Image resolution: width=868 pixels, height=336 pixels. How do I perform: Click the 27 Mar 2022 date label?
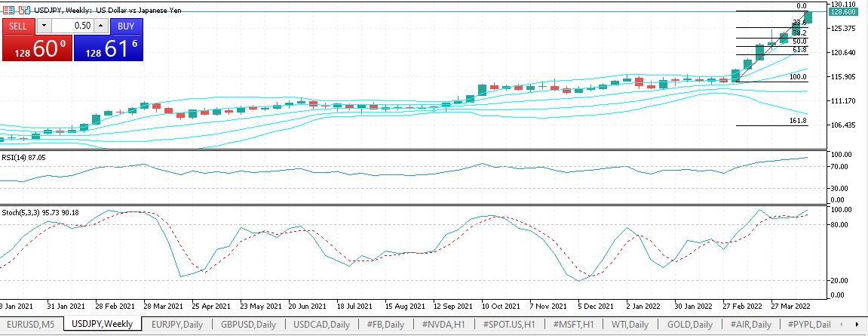[790, 306]
